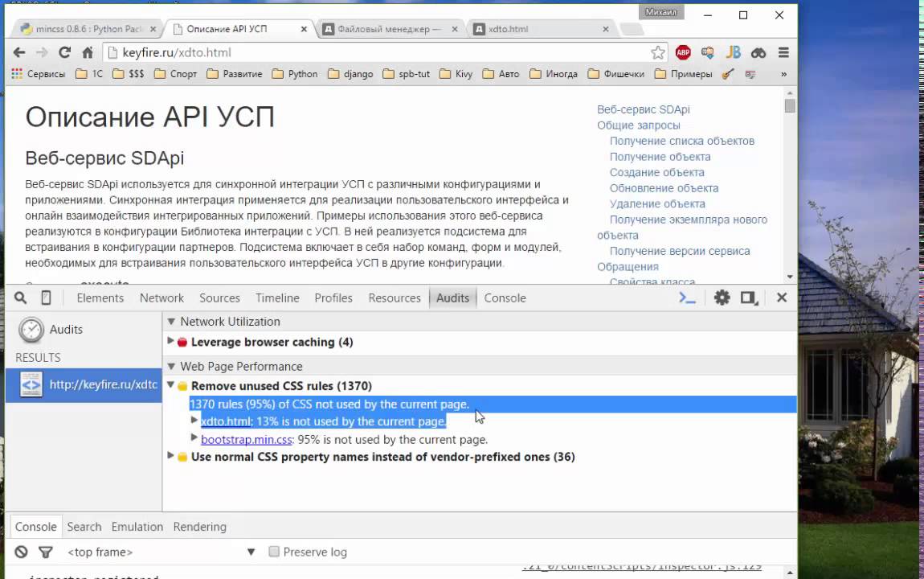This screenshot has width=924, height=579.
Task: Click the Audits clock icon
Action: [31, 330]
